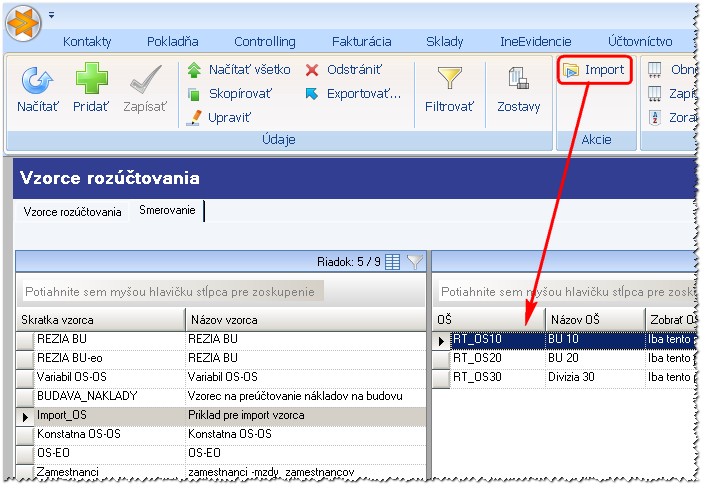The height and width of the screenshot is (491, 708).
Task: Click the Názov OŠ column header
Action: coord(595,320)
